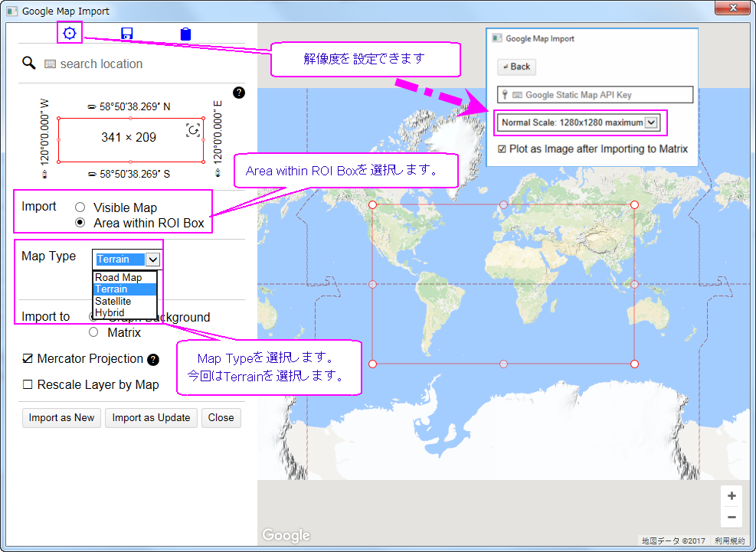Toggle Plot as Image after Importing
The width and height of the screenshot is (756, 552).
coord(502,149)
